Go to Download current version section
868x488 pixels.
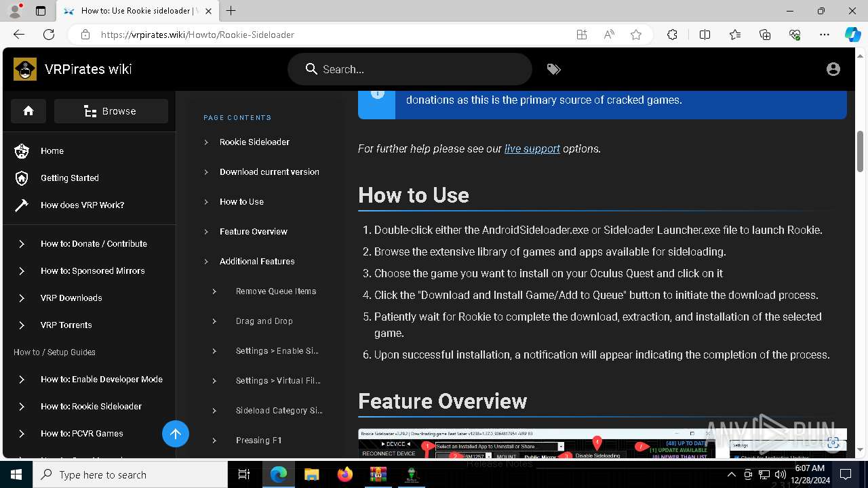click(269, 171)
